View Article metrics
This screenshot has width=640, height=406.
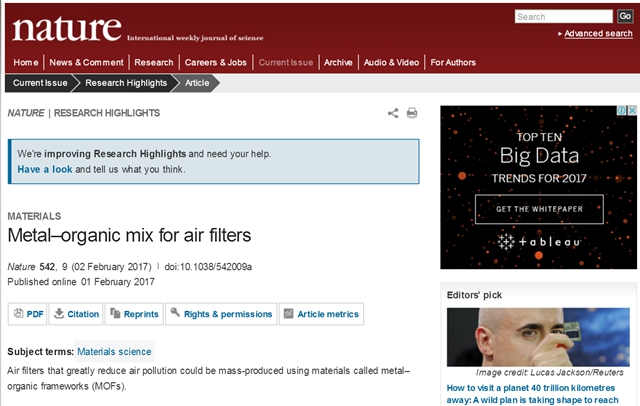click(x=321, y=314)
